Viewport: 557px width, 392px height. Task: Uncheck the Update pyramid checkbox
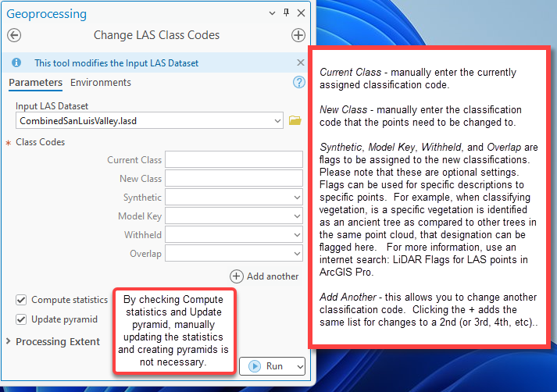click(21, 319)
